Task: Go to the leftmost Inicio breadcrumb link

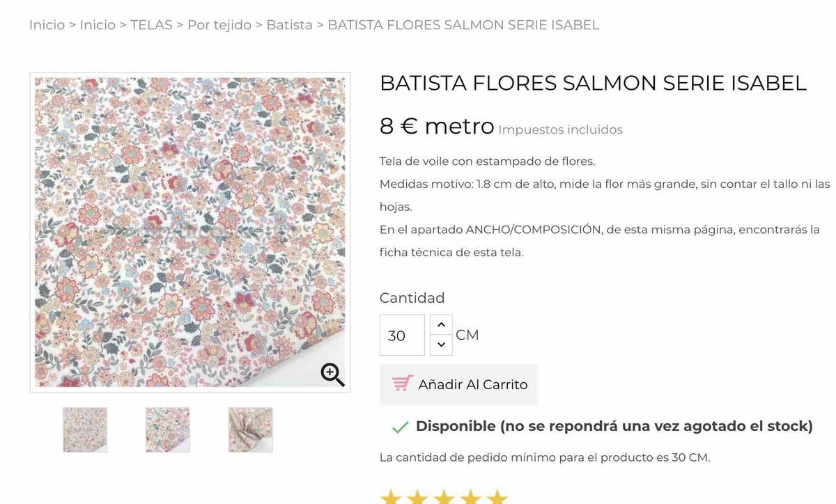Action: 47,25
